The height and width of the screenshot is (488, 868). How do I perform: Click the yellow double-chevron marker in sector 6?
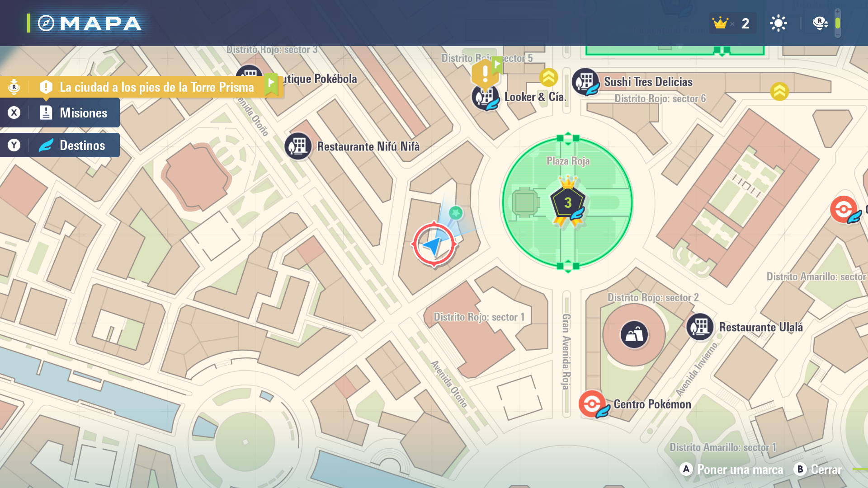(779, 92)
